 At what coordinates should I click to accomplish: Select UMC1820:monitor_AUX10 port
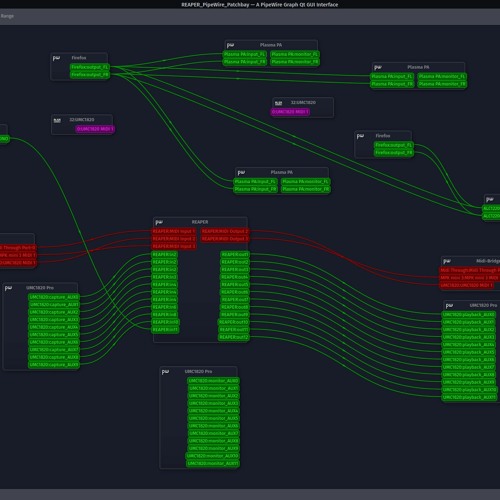[x=212, y=456]
